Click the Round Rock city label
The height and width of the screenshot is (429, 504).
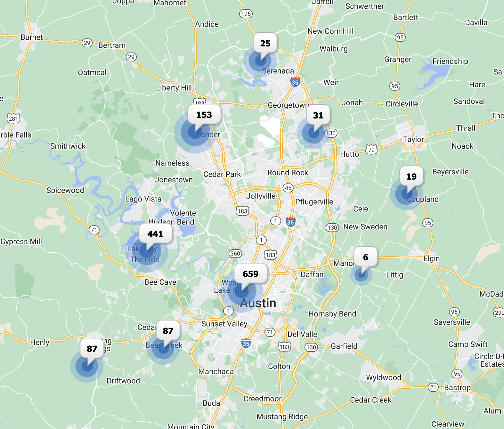288,173
